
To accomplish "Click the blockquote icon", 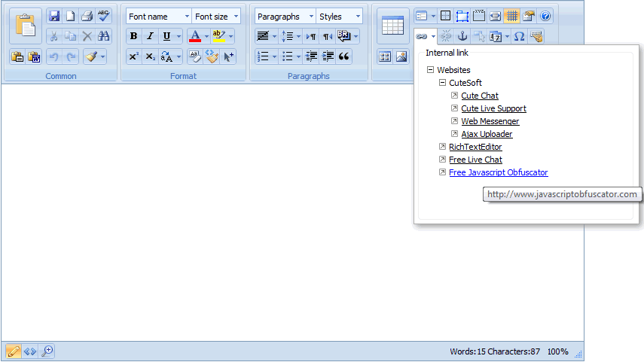I will click(x=344, y=56).
